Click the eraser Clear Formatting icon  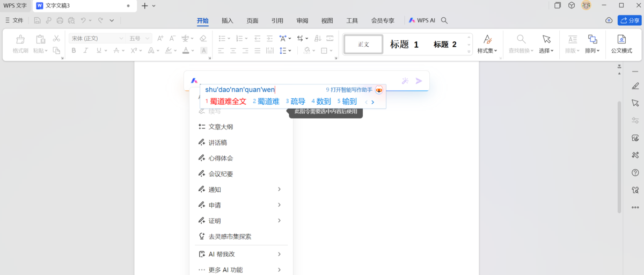[203, 39]
